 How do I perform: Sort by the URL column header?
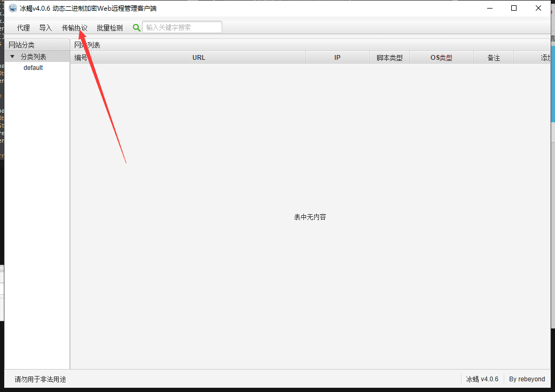tap(198, 58)
